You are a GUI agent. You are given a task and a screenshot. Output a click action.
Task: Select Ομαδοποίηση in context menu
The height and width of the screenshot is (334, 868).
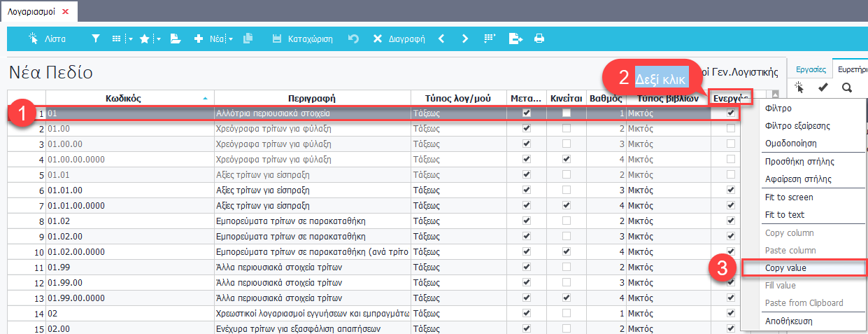pos(792,143)
